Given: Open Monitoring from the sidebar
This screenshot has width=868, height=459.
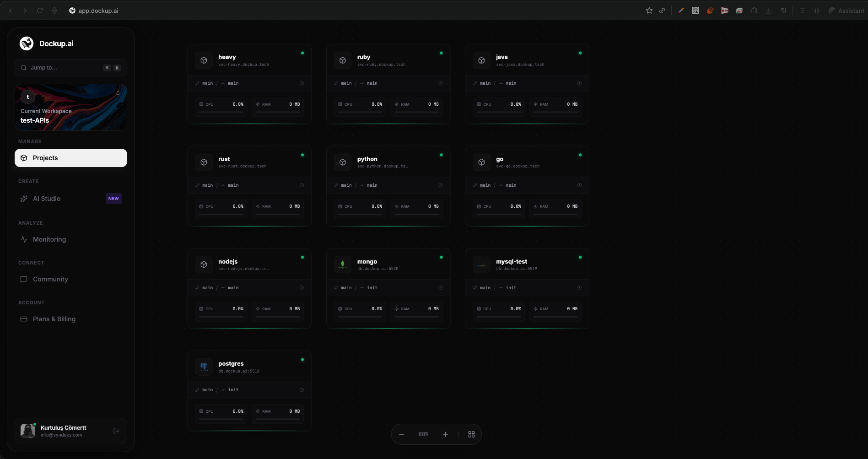Looking at the screenshot, I should 49,239.
